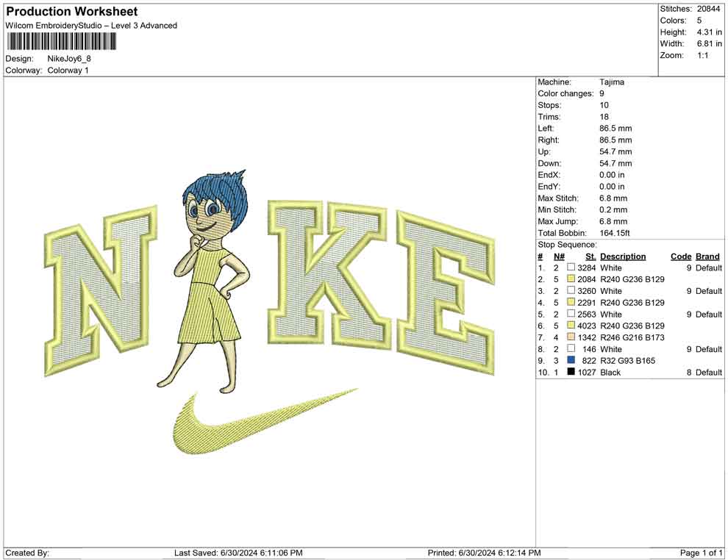The width and height of the screenshot is (728, 560).
Task: Click the letter E in the embroidery design
Action: pos(446,292)
